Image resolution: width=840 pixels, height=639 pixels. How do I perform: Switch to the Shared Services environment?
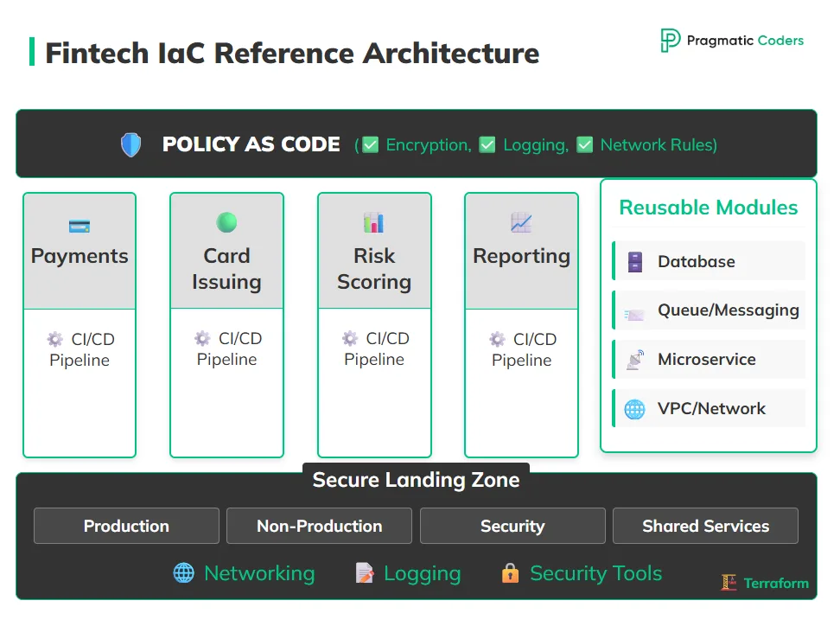pyautogui.click(x=705, y=526)
